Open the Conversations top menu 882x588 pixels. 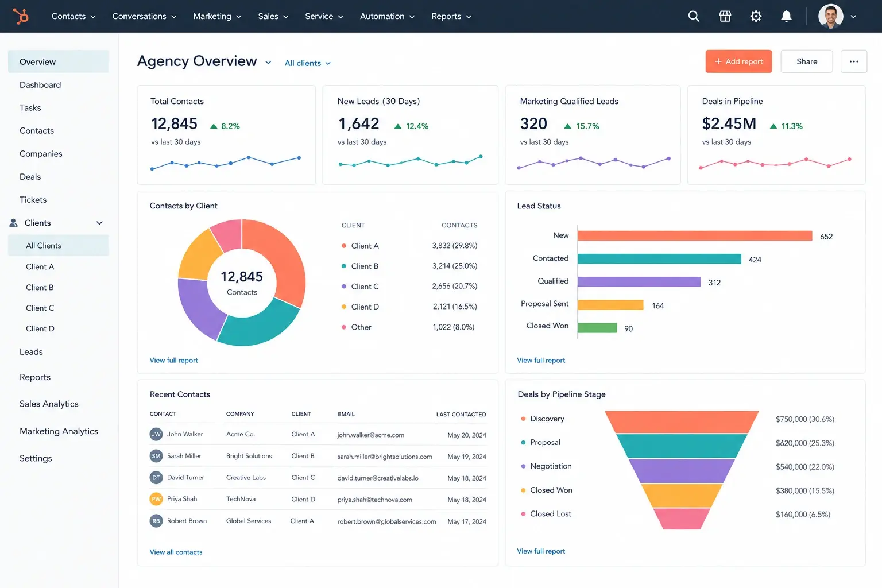144,16
